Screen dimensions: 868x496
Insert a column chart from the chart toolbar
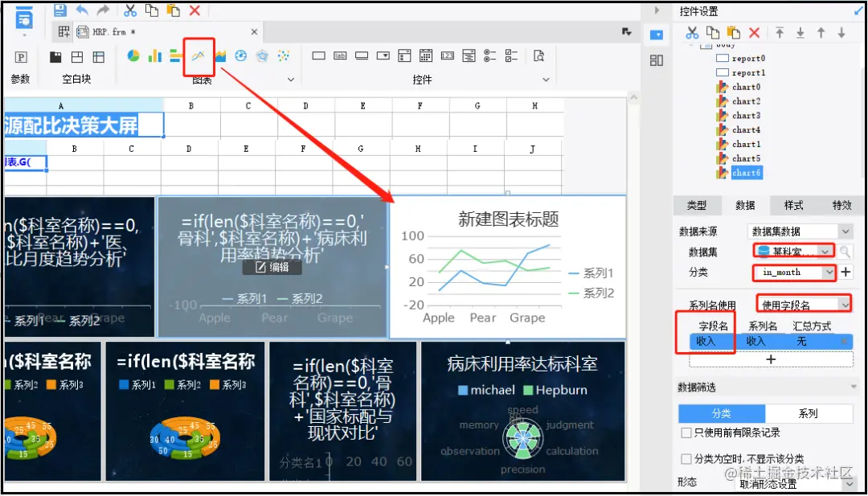tap(154, 55)
